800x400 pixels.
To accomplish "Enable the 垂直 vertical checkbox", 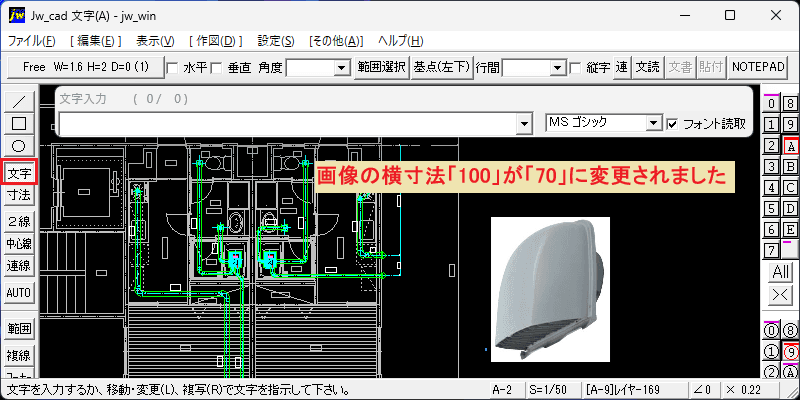I will coord(216,68).
